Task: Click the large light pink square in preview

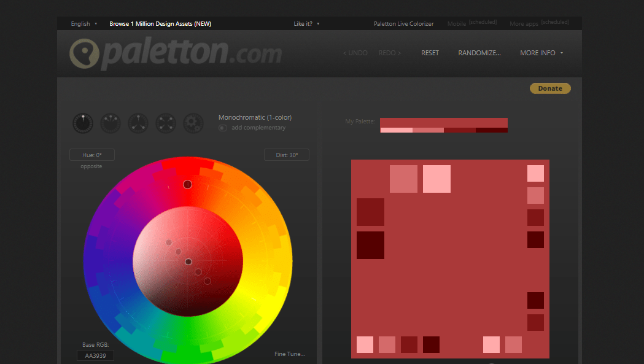Action: (436, 179)
